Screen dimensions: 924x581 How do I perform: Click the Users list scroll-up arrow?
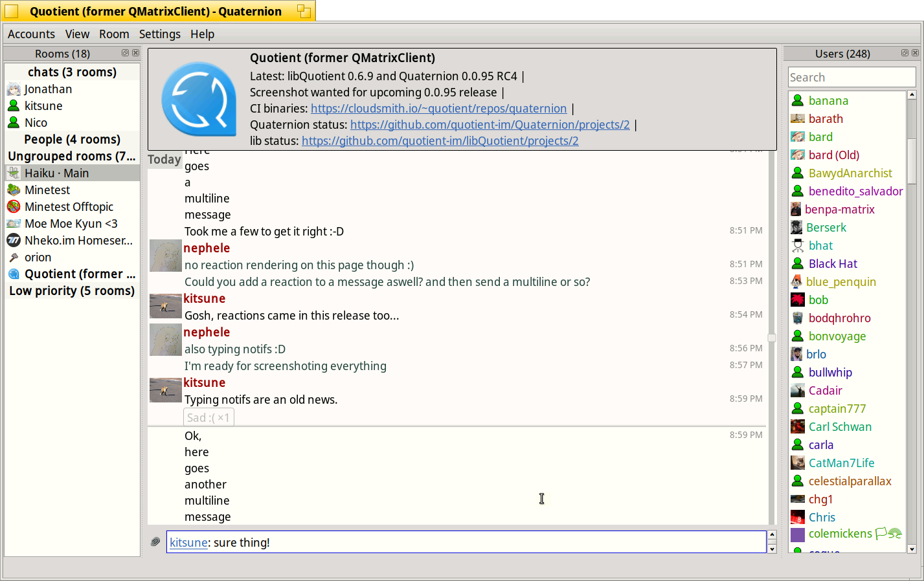point(912,95)
